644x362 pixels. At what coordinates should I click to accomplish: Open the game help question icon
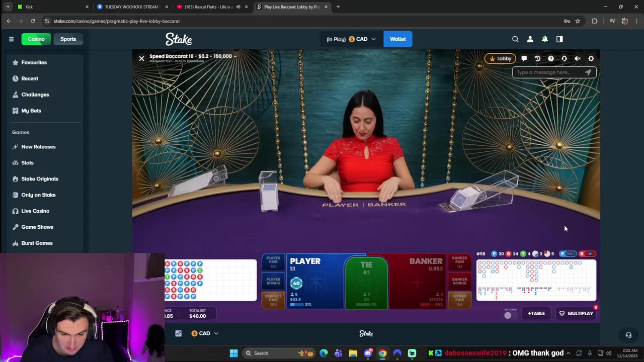coord(551,58)
